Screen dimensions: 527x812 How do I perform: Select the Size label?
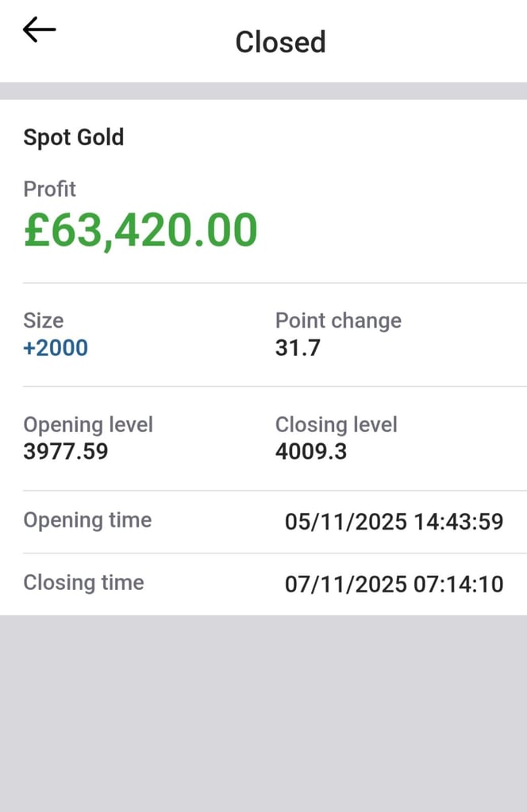pos(43,320)
